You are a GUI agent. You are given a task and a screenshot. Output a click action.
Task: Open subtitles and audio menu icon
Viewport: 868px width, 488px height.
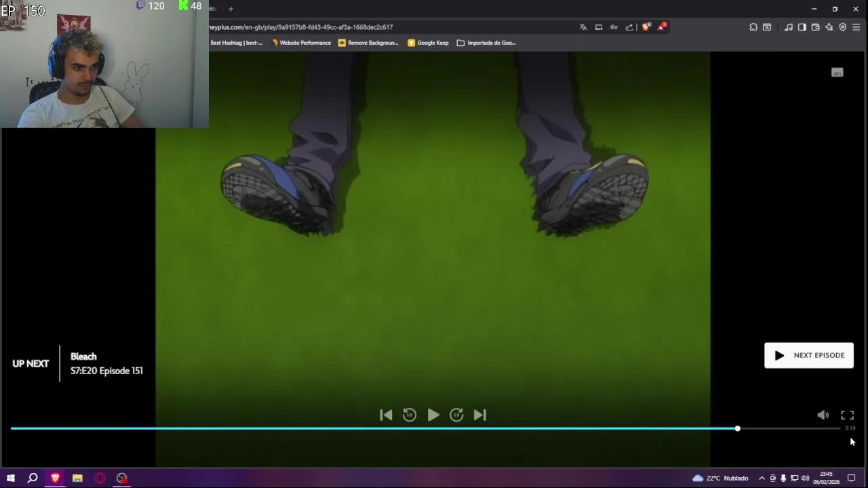click(x=837, y=73)
